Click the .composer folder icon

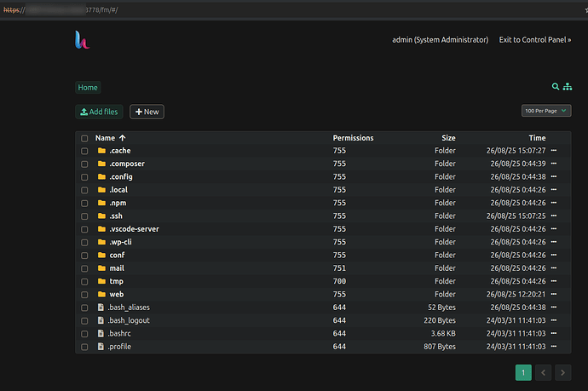pos(101,164)
